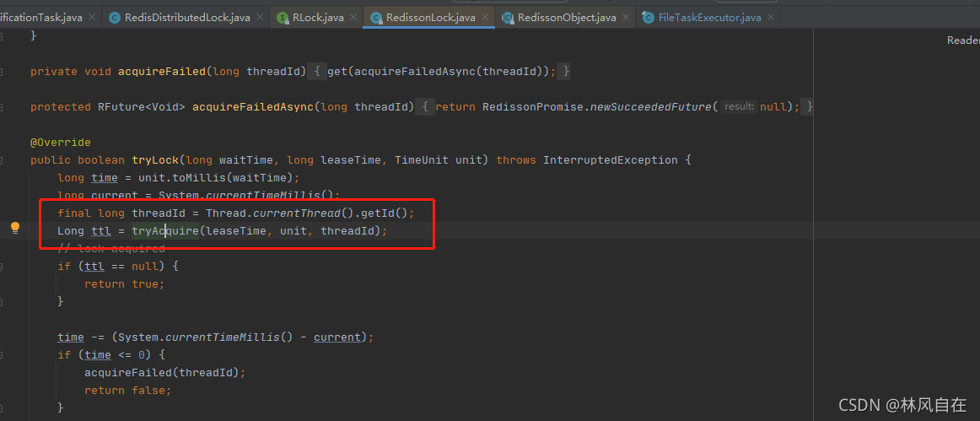This screenshot has height=421, width=980.
Task: Close the ificationTask.java tab
Action: tap(92, 18)
